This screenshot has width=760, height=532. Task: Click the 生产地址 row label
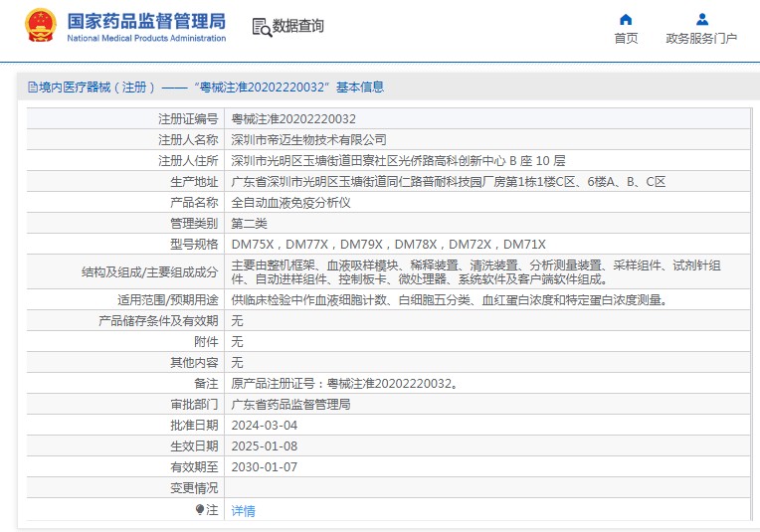point(194,181)
